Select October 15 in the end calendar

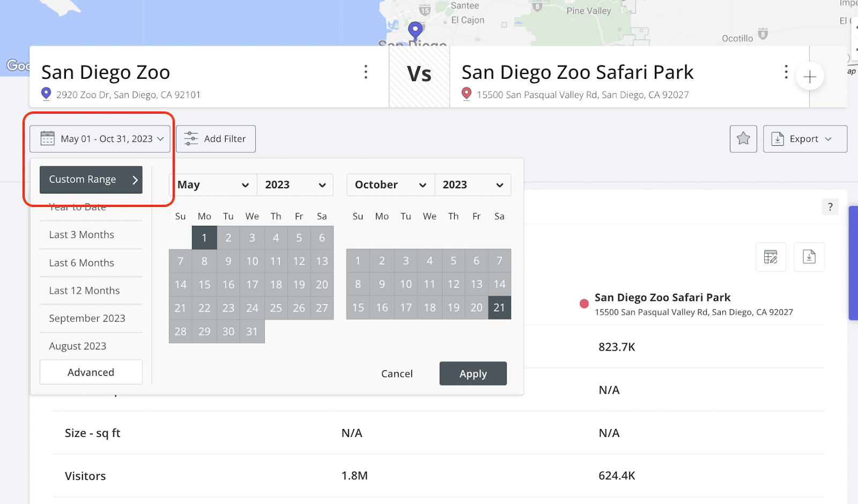358,308
